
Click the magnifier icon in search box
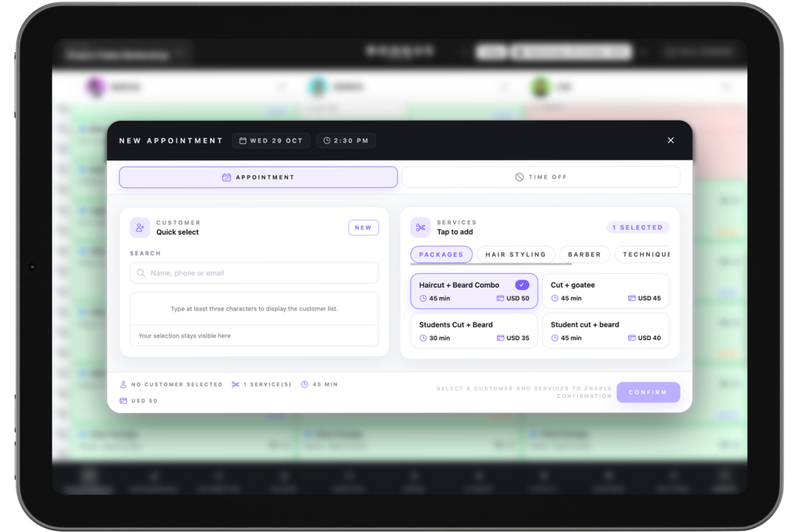[141, 273]
